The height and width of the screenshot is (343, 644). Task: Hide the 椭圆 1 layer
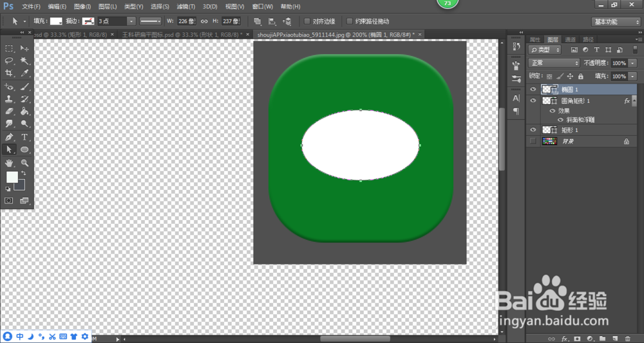(x=533, y=89)
